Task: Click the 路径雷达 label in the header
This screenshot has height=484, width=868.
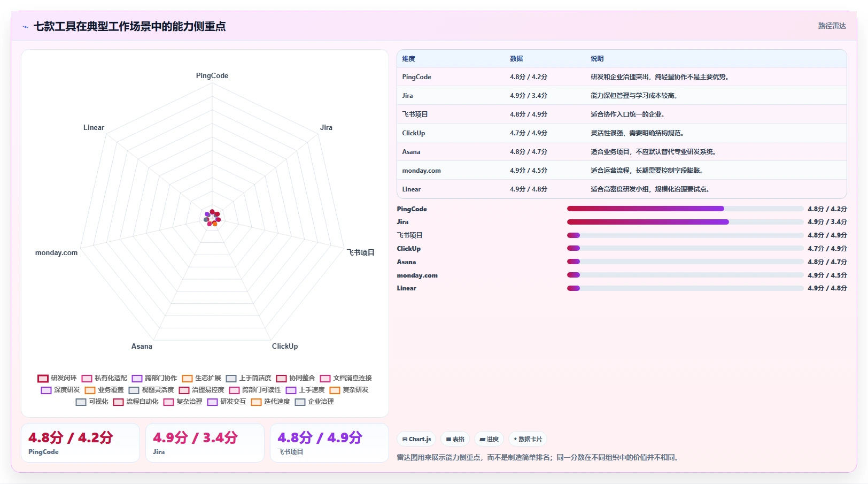Action: tap(832, 26)
